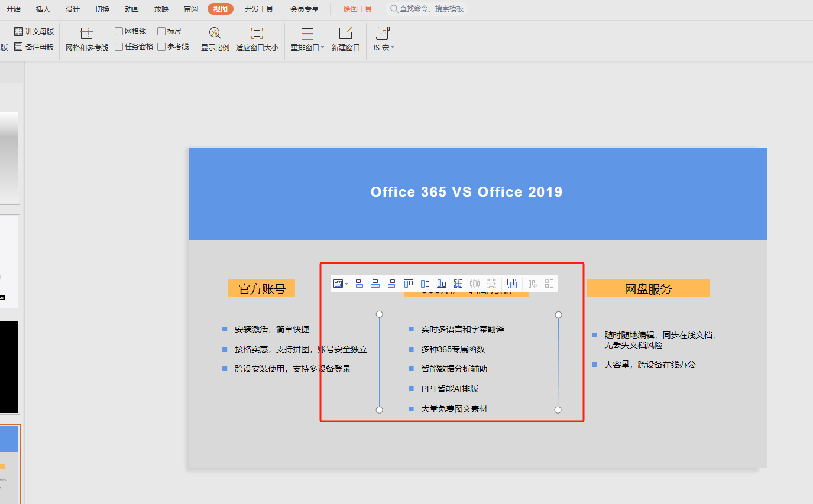The width and height of the screenshot is (813, 504).
Task: Select the slide title Office 365 VS Office 2019
Action: (467, 192)
